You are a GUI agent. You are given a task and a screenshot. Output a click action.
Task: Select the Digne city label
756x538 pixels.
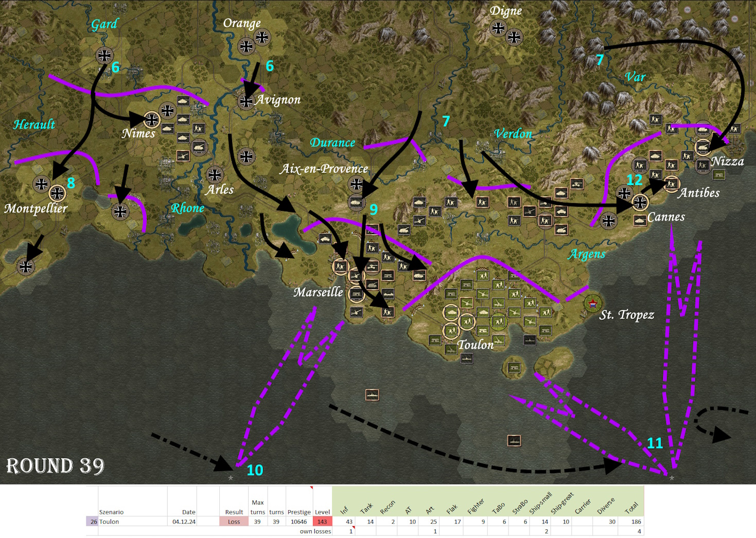pyautogui.click(x=505, y=11)
